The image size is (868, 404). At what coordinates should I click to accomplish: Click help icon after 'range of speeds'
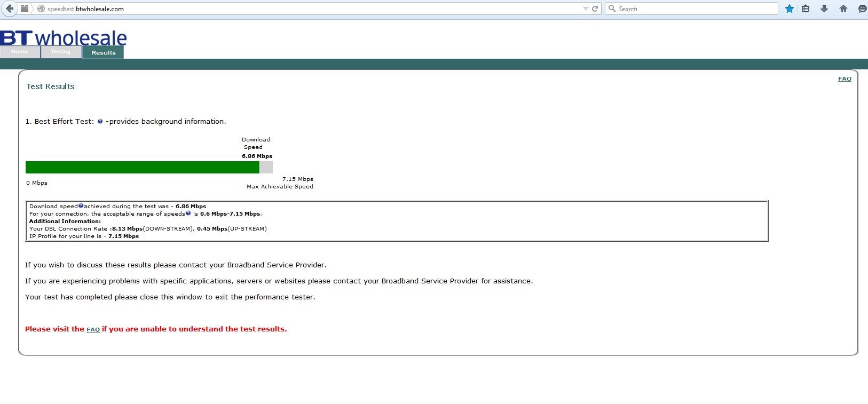188,213
